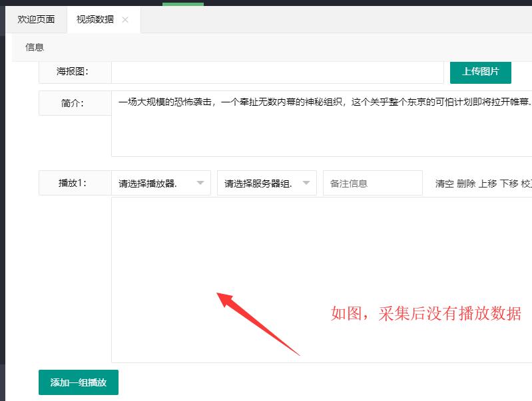532x401 pixels.
Task: Close the 视频数据 tab via its X icon
Action: tap(125, 20)
